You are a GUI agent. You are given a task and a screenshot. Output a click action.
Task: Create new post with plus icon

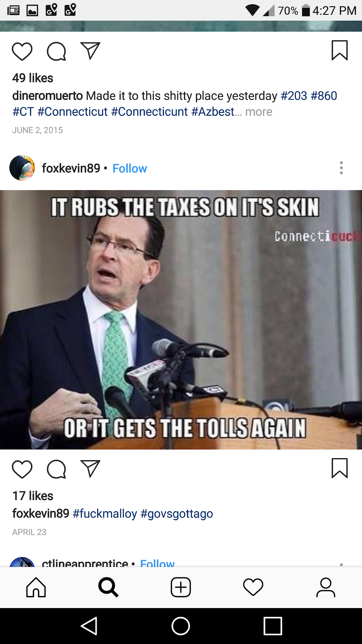(x=181, y=587)
